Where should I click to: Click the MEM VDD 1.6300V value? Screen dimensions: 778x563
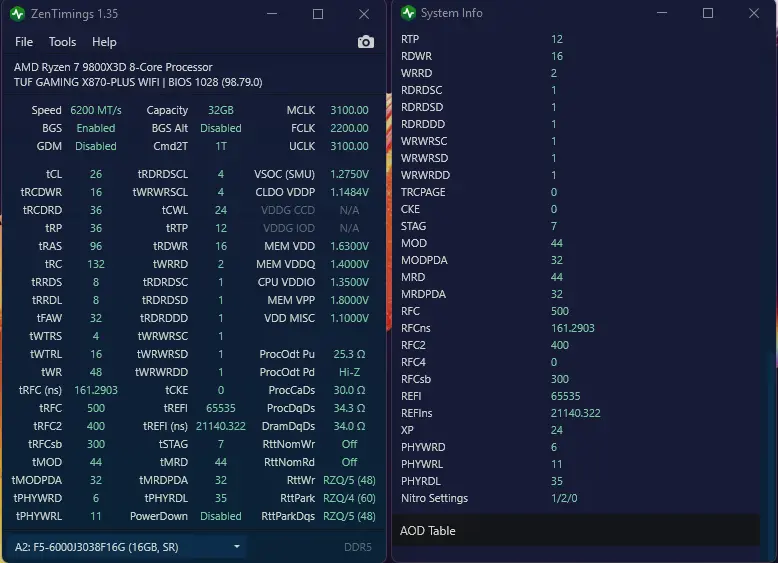click(349, 246)
